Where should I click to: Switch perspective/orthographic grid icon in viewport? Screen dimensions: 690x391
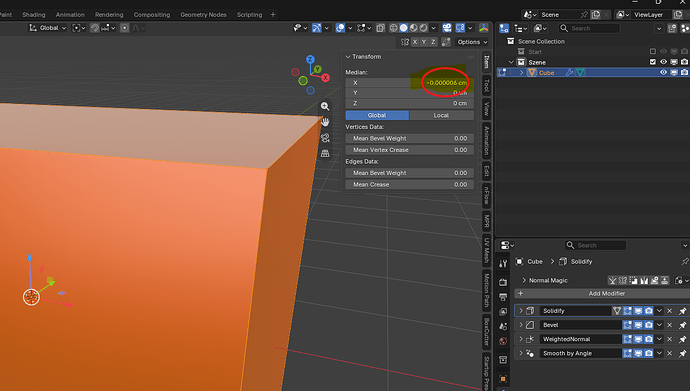coord(325,153)
